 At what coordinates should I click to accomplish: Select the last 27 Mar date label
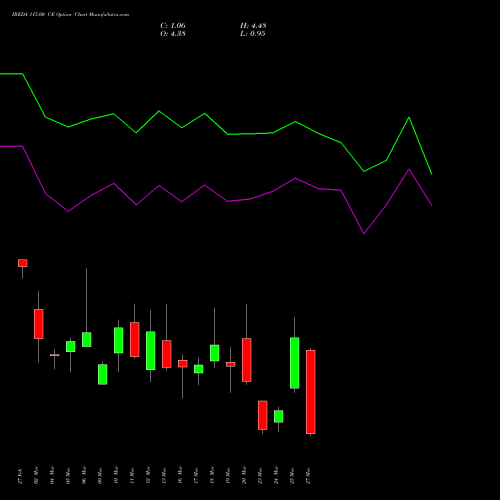[x=308, y=476]
